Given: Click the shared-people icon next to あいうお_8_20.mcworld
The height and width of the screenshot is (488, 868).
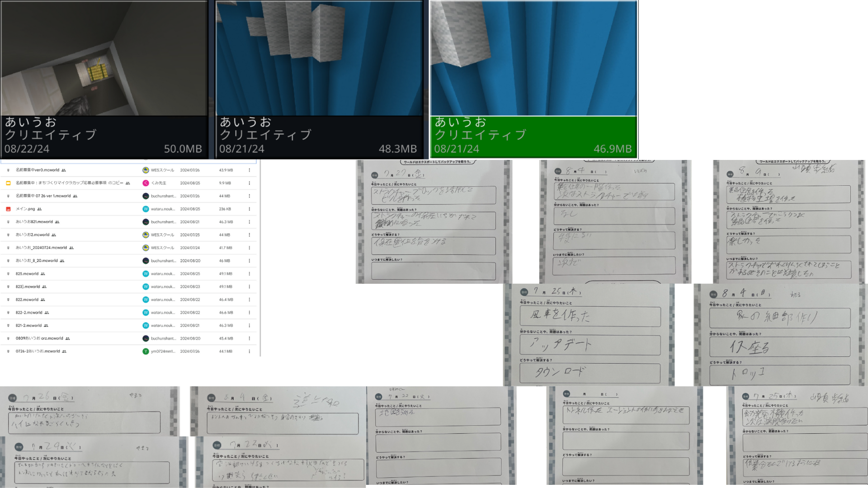Looking at the screenshot, I should click(62, 261).
